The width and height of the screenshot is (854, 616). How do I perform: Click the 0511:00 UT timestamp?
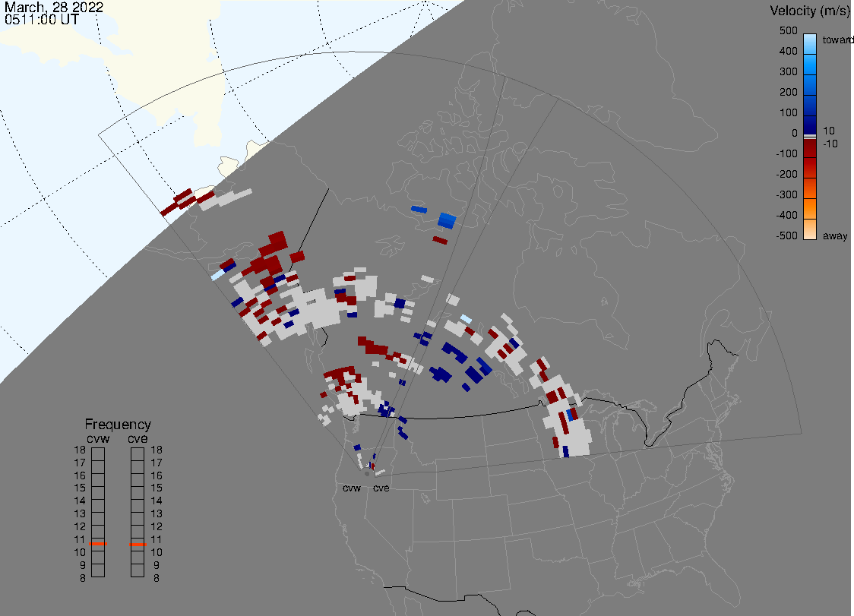tap(41, 20)
